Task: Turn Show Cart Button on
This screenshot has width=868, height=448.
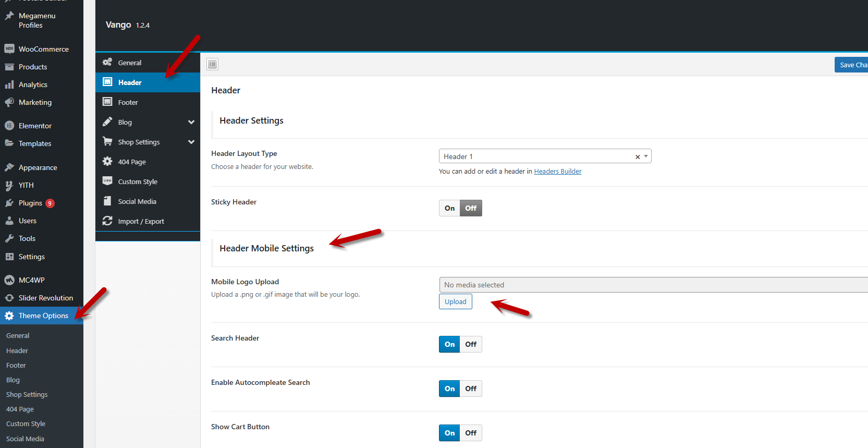Action: [449, 433]
